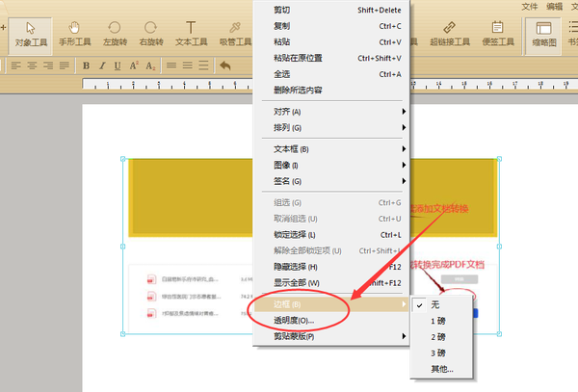Choose 粘贴在原位置 menu entry
The height and width of the screenshot is (392, 578).
(331, 58)
